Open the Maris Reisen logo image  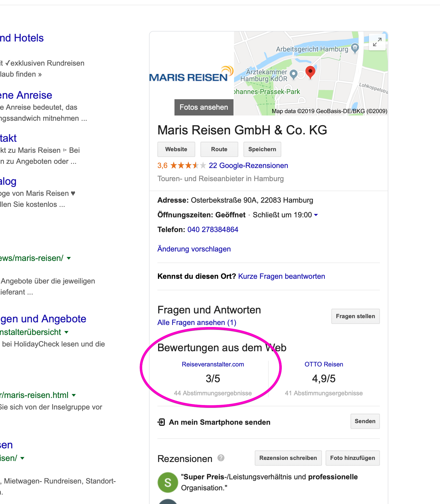tap(191, 74)
